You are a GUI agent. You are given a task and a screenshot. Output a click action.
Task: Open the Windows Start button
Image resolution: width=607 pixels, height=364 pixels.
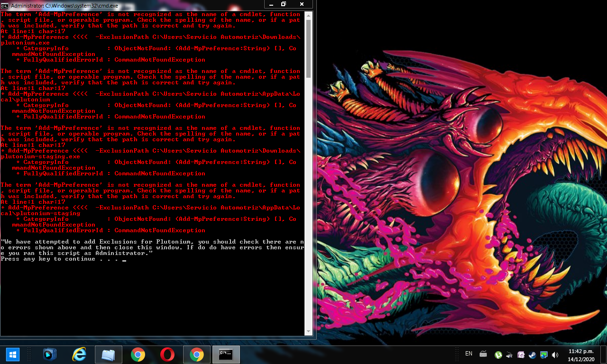point(12,354)
